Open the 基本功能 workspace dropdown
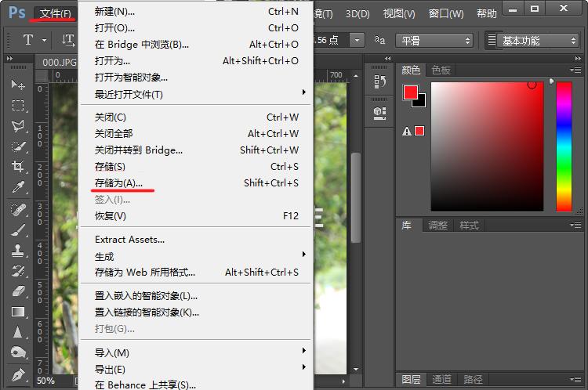Viewport: 588px width, 390px height. click(x=537, y=40)
